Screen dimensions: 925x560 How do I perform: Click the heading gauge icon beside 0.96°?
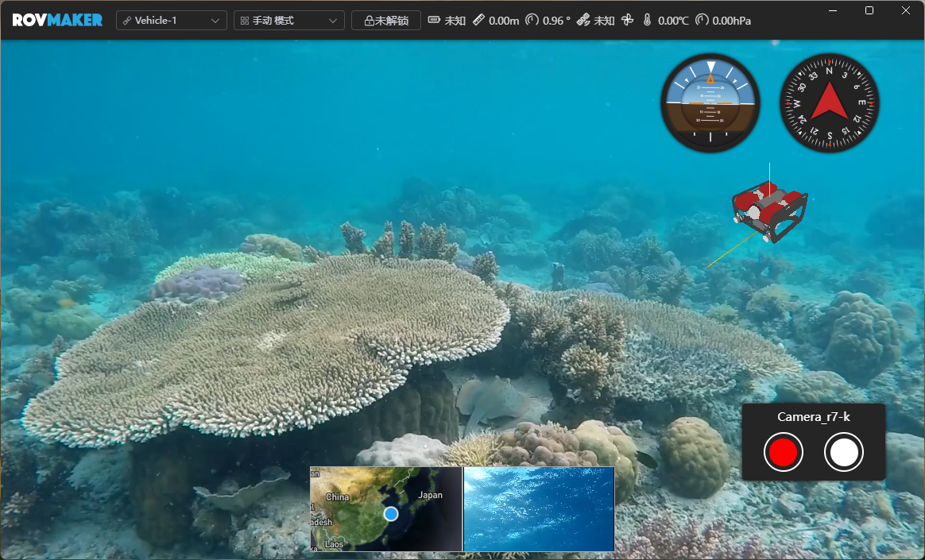click(532, 21)
